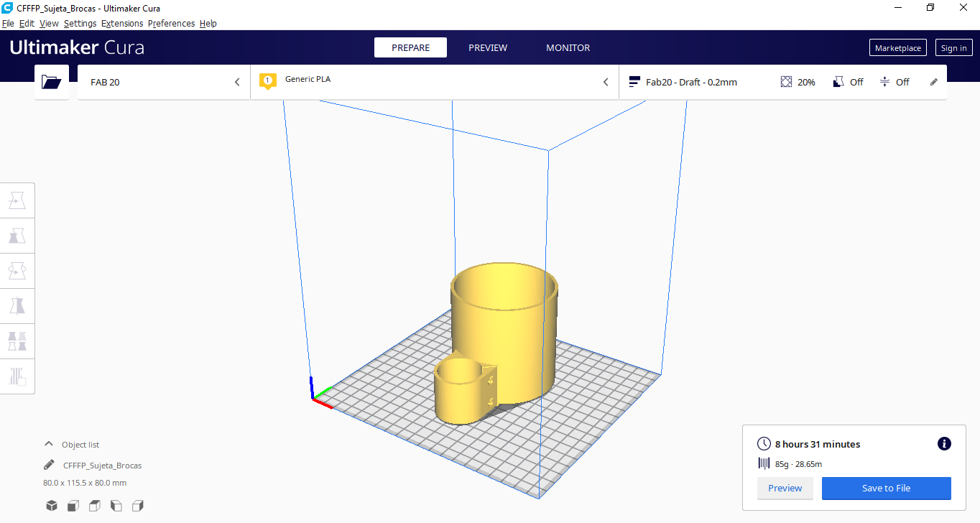The height and width of the screenshot is (523, 980).
Task: Click the 85g · 28.65m material estimate
Action: click(799, 464)
